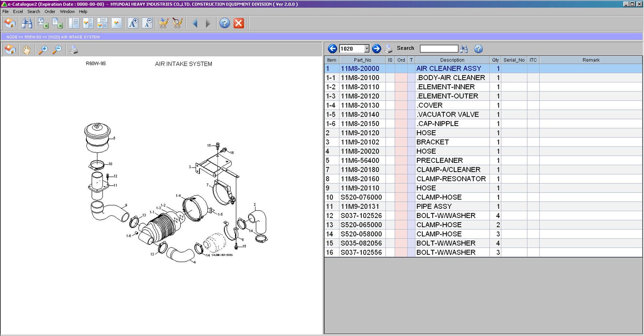This screenshot has height=336, width=644.
Task: Click the Part_No column header
Action: (x=362, y=60)
